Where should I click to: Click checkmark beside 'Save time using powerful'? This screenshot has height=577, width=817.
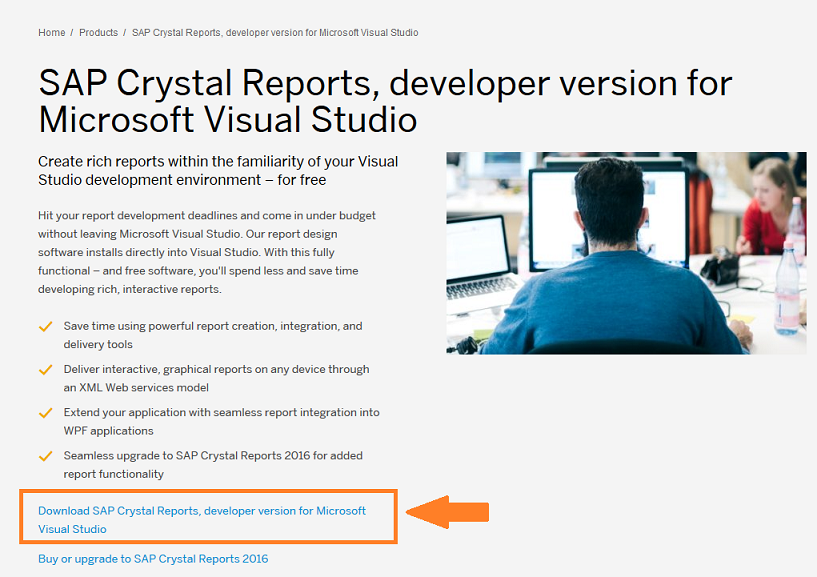(x=46, y=326)
